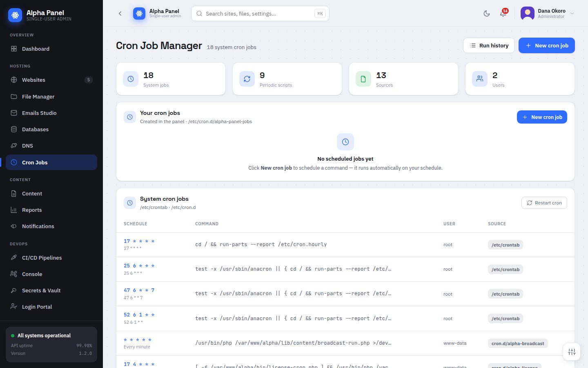Click /etc/crontab tag in 17 * * * * row
This screenshot has width=588, height=368.
(x=506, y=245)
